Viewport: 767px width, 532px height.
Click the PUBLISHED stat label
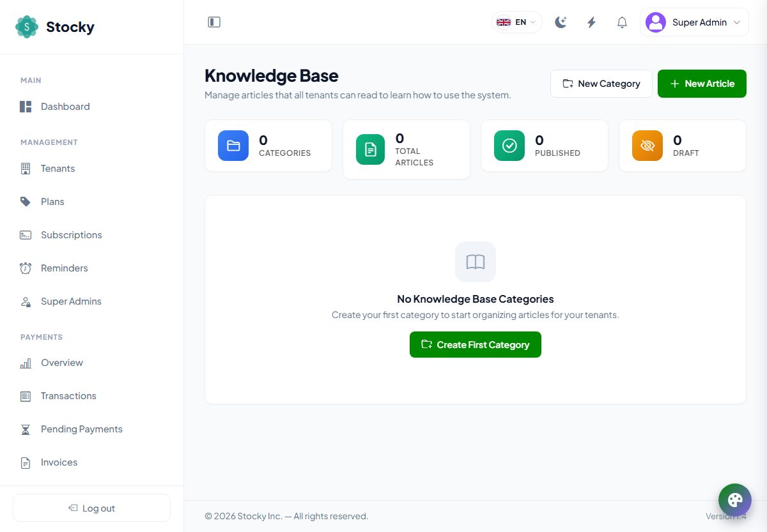(557, 153)
